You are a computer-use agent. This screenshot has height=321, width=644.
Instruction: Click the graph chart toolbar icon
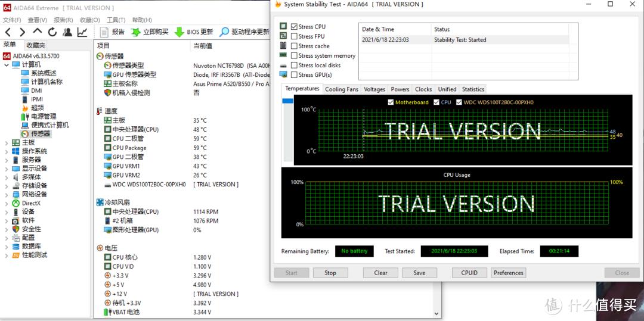coord(82,32)
